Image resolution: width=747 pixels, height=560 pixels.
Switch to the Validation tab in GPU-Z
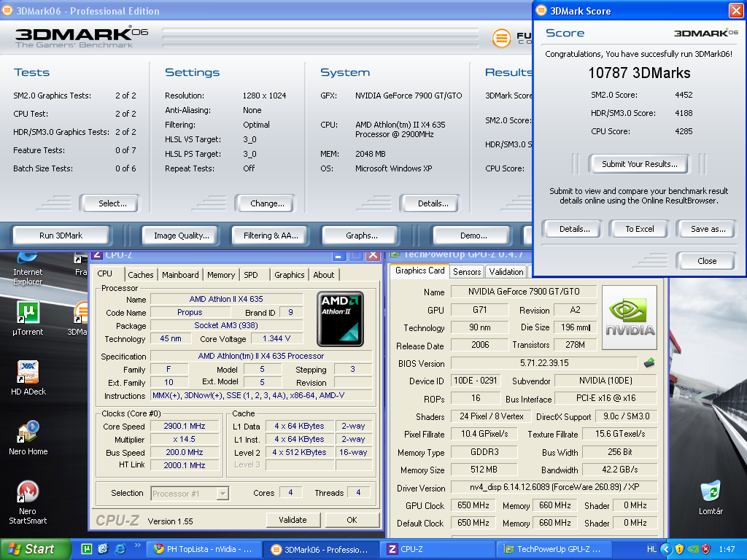[506, 271]
